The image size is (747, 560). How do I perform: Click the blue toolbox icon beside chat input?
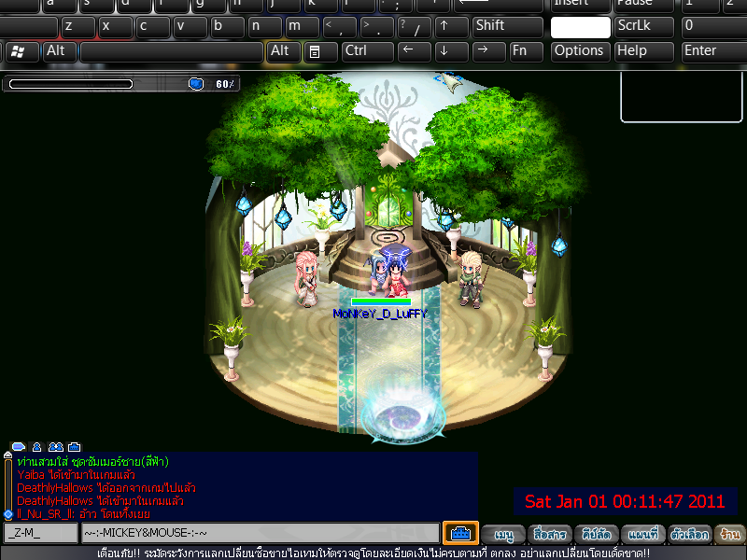click(460, 534)
